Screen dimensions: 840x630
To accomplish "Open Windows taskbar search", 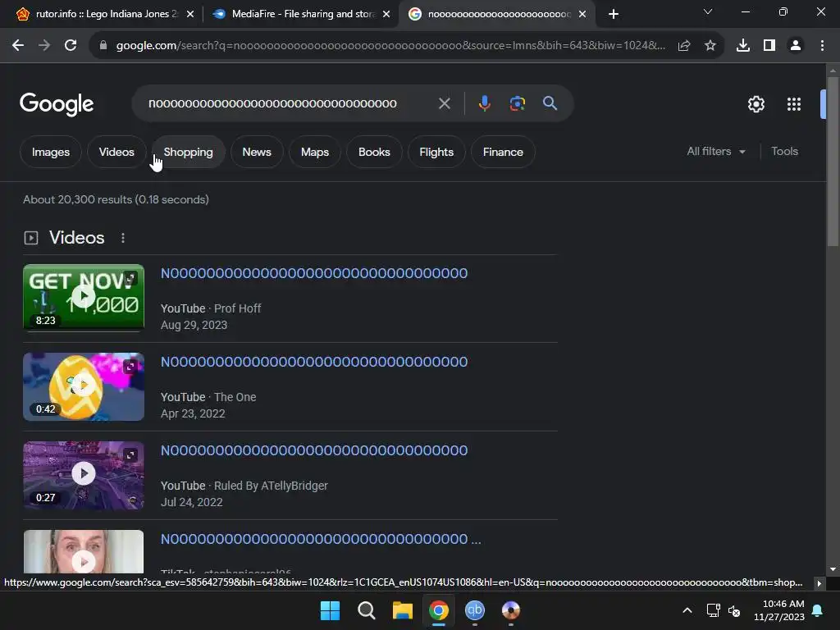I will pyautogui.click(x=367, y=610).
